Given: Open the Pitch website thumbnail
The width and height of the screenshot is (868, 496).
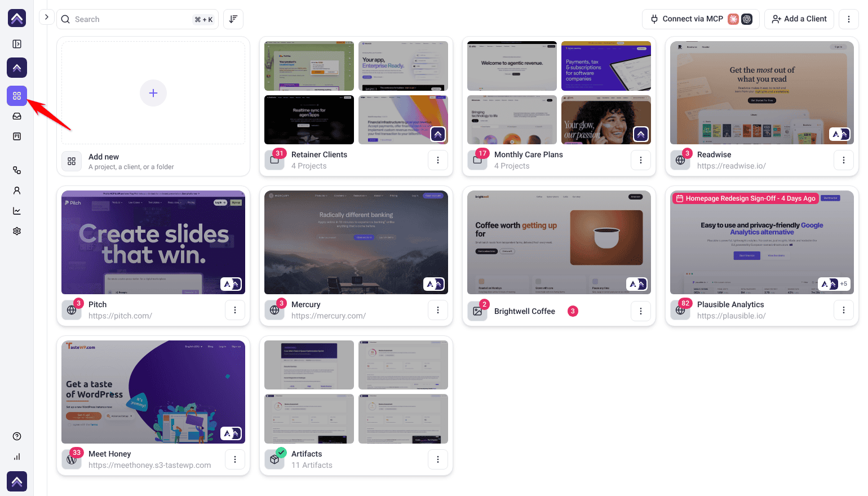Looking at the screenshot, I should pyautogui.click(x=153, y=242).
